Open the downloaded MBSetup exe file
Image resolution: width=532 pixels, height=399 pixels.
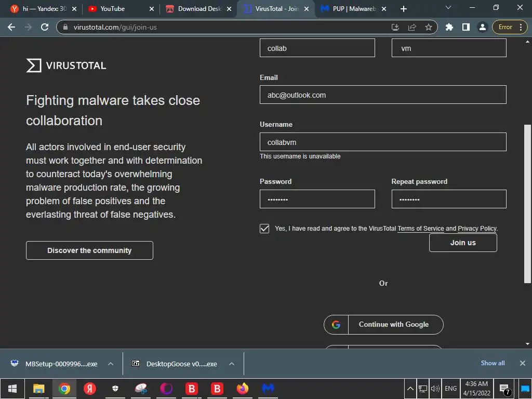pyautogui.click(x=54, y=364)
